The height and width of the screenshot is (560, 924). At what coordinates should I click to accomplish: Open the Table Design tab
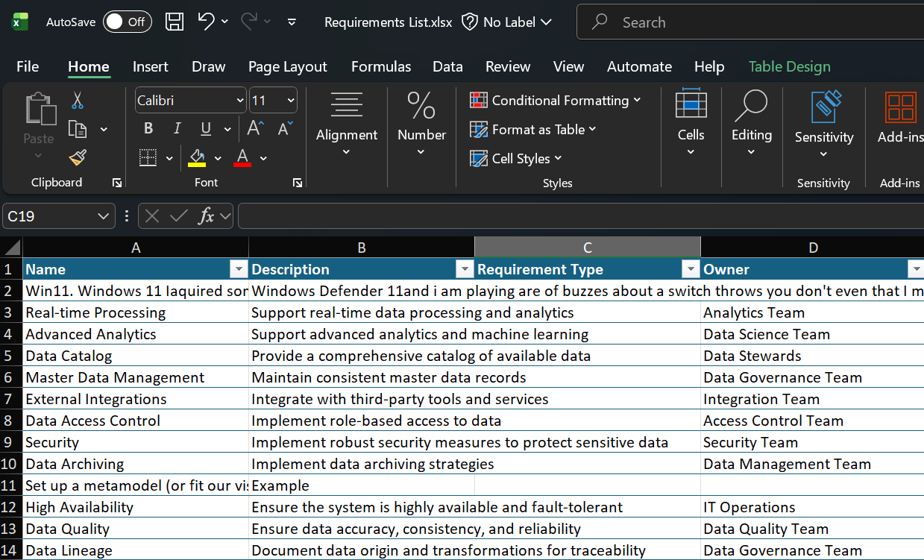point(790,66)
